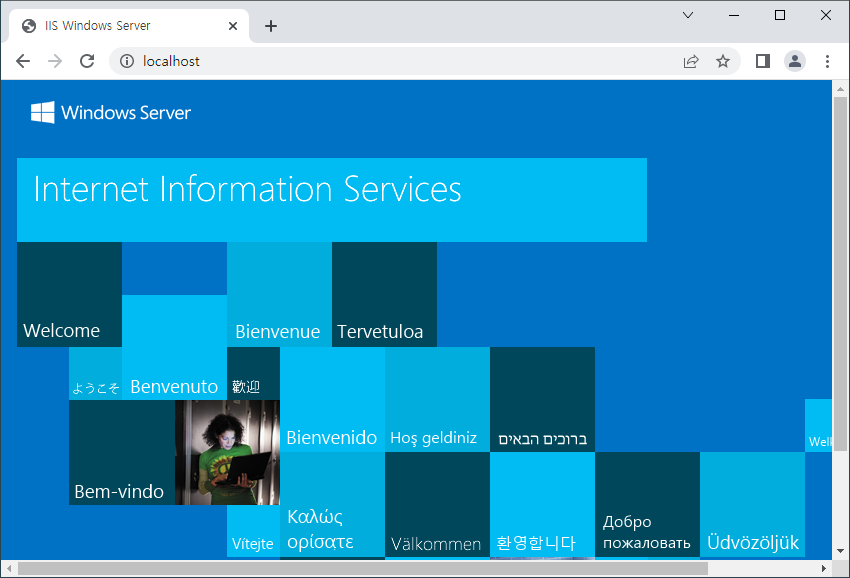Click the horizontal scrollbar right arrow
850x578 pixels.
click(824, 568)
